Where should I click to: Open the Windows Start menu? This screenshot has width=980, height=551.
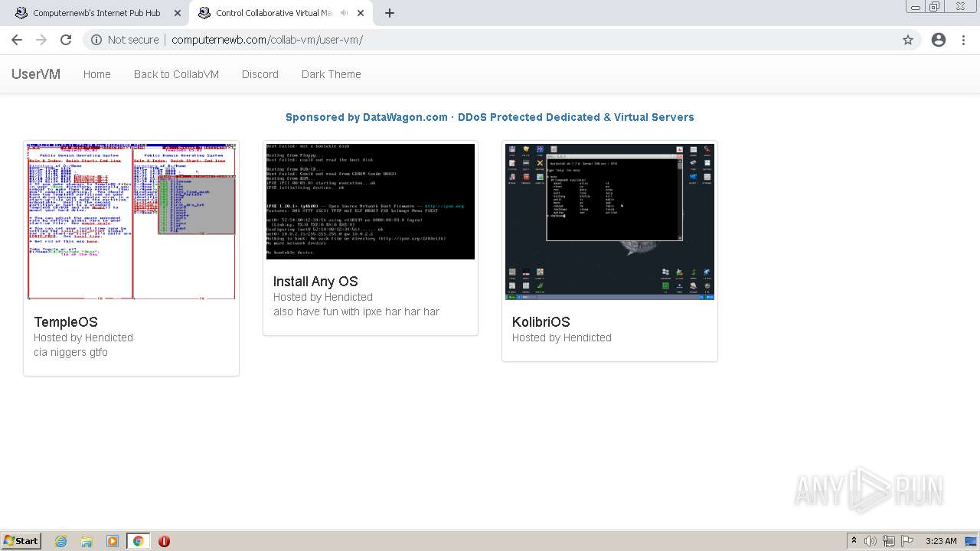[x=21, y=541]
